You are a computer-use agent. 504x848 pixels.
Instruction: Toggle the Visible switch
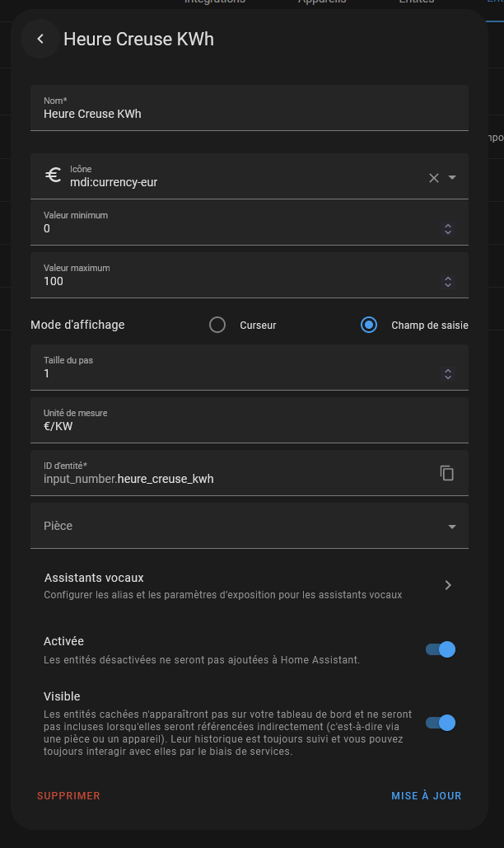441,723
